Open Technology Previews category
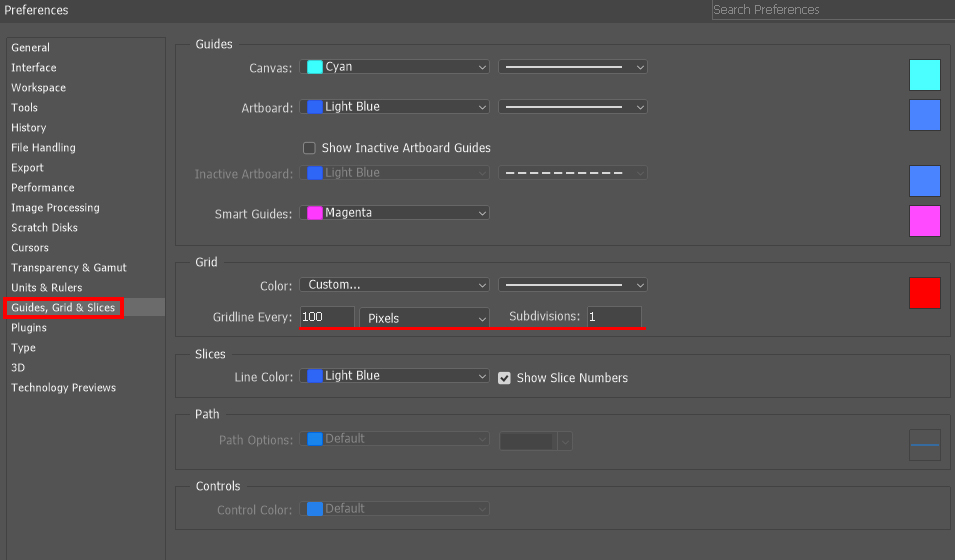The height and width of the screenshot is (560, 955). tap(63, 388)
